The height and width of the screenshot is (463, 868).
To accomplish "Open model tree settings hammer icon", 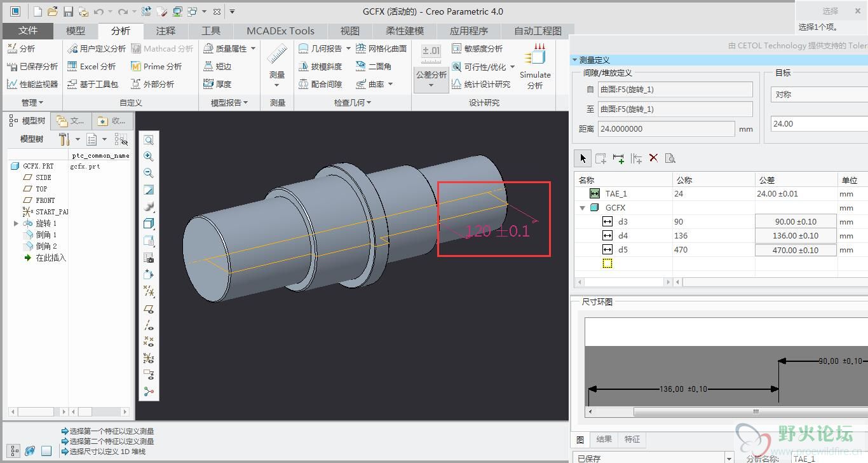I will point(64,139).
